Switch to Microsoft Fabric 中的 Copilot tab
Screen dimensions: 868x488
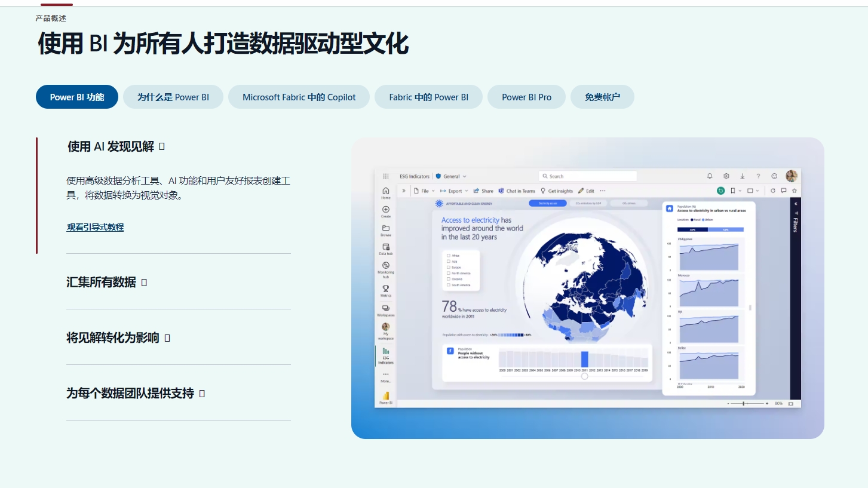click(299, 97)
